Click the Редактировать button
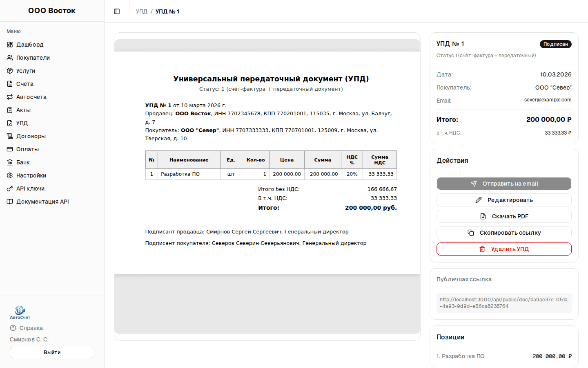The image size is (588, 368). click(504, 200)
